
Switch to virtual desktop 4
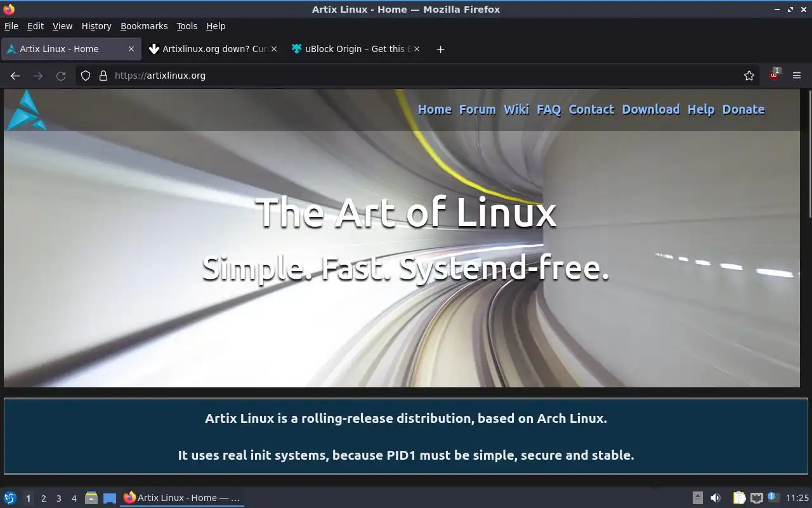coord(74,498)
